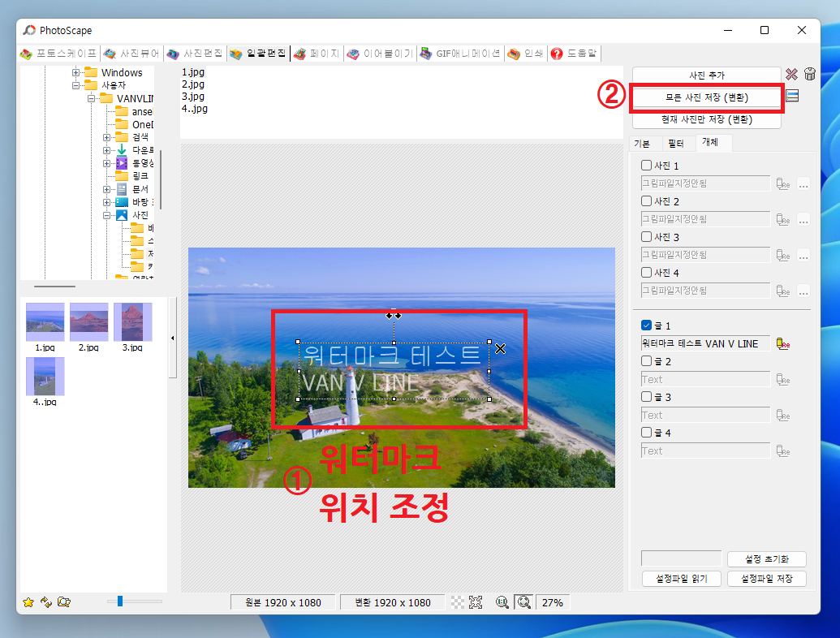Switch to the 사진뷰어 tab

(x=131, y=54)
